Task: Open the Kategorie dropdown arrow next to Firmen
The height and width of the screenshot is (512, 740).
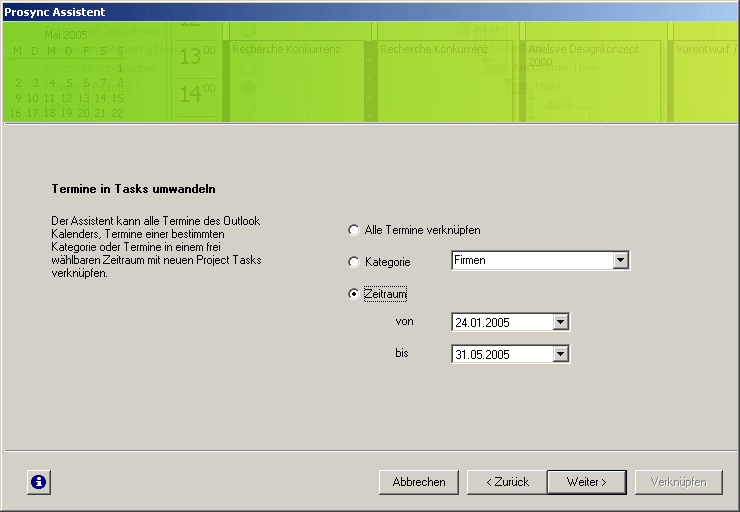Action: click(620, 261)
